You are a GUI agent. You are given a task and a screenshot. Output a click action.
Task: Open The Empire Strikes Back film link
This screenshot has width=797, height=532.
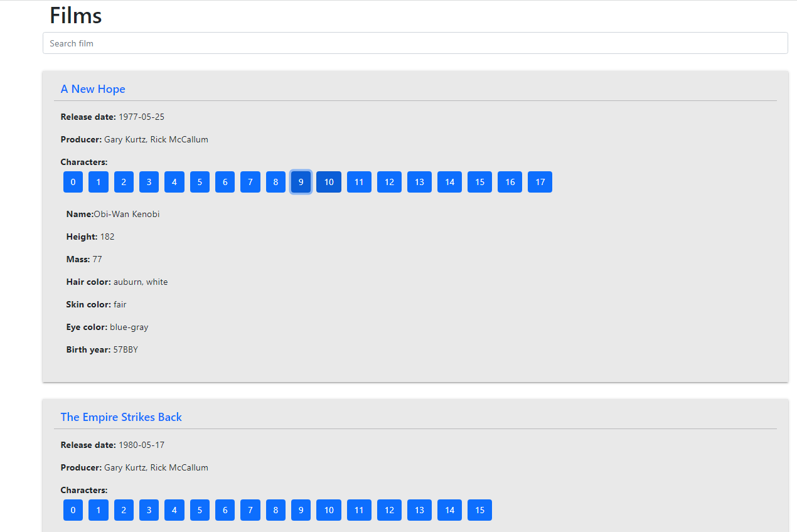(x=120, y=417)
